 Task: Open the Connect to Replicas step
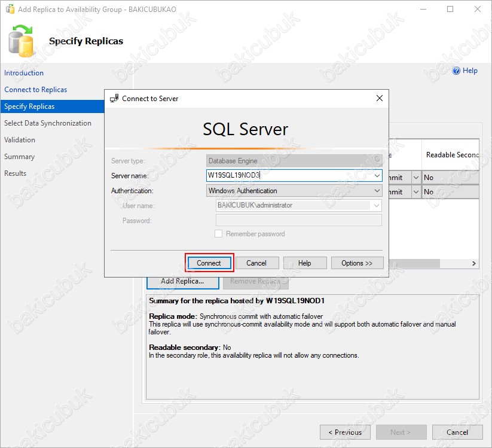pos(35,90)
